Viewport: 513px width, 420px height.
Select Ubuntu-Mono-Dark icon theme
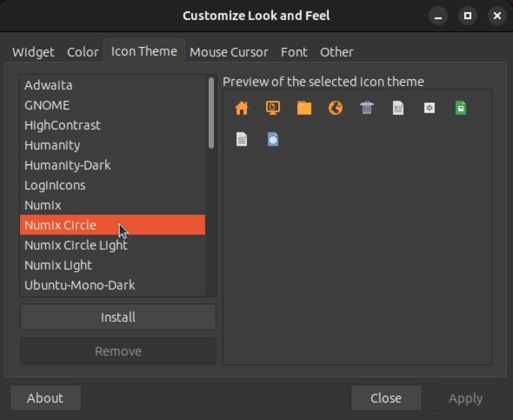(x=113, y=285)
